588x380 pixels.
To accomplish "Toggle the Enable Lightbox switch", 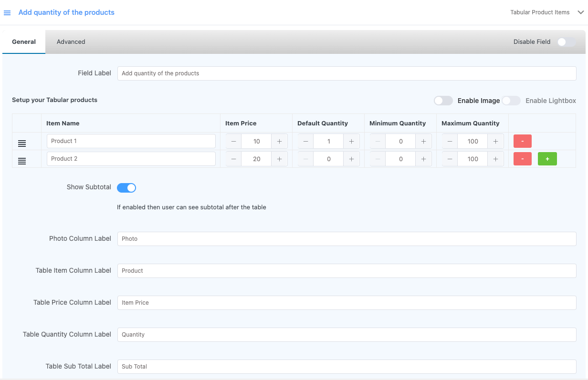I will click(511, 101).
